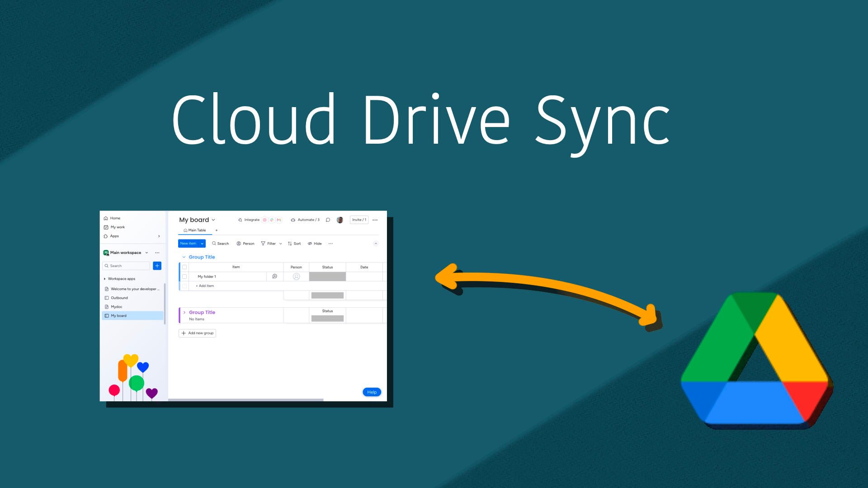Screen dimensions: 868x488
Task: Click the sidebar Search field
Action: pyautogui.click(x=126, y=266)
